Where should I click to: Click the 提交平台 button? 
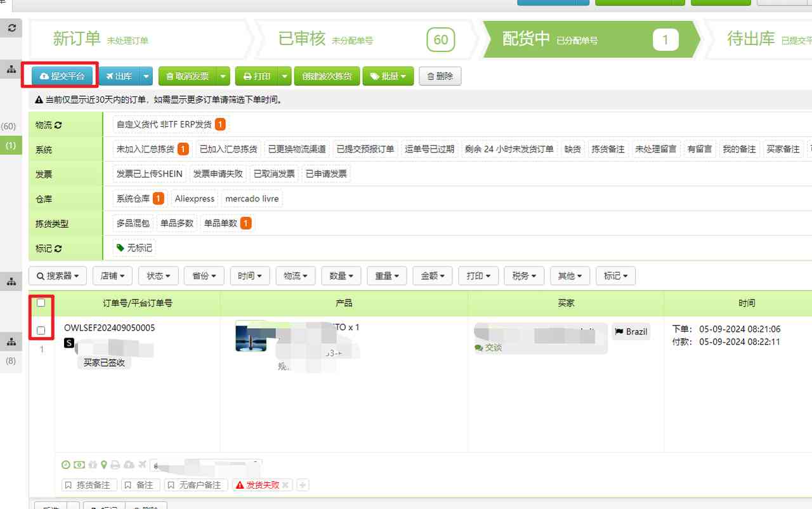pyautogui.click(x=61, y=76)
